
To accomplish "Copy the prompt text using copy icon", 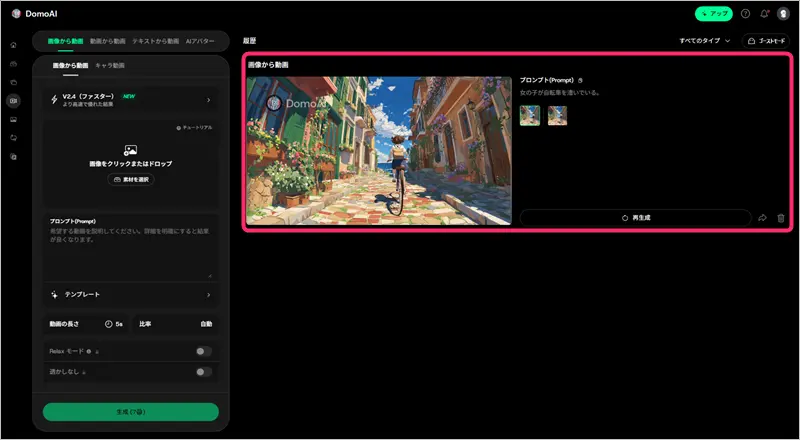I will point(580,79).
